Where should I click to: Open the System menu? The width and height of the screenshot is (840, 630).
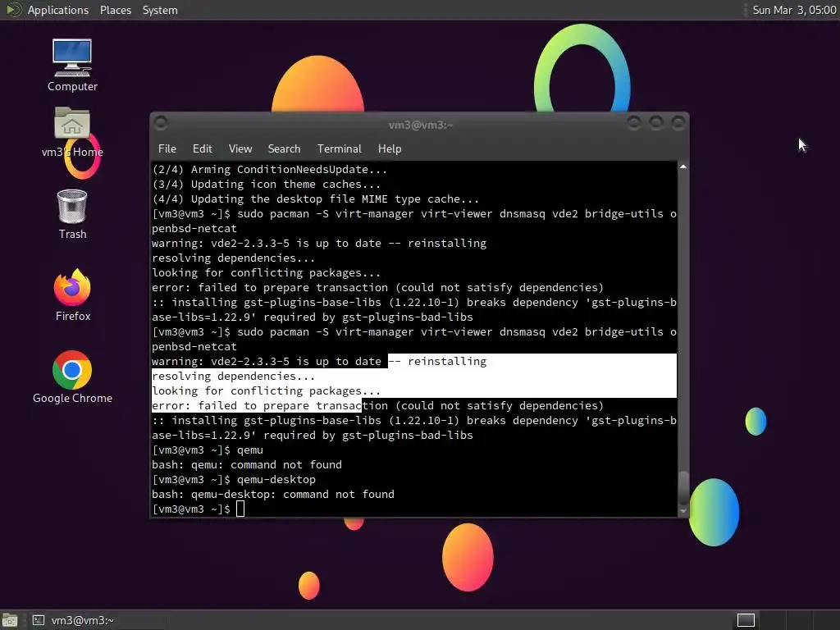(x=160, y=10)
